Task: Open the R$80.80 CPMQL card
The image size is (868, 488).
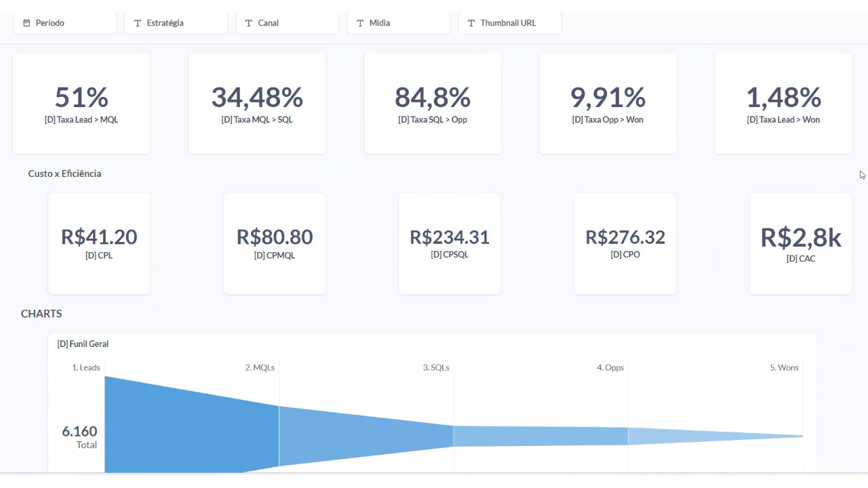Action: (x=275, y=243)
